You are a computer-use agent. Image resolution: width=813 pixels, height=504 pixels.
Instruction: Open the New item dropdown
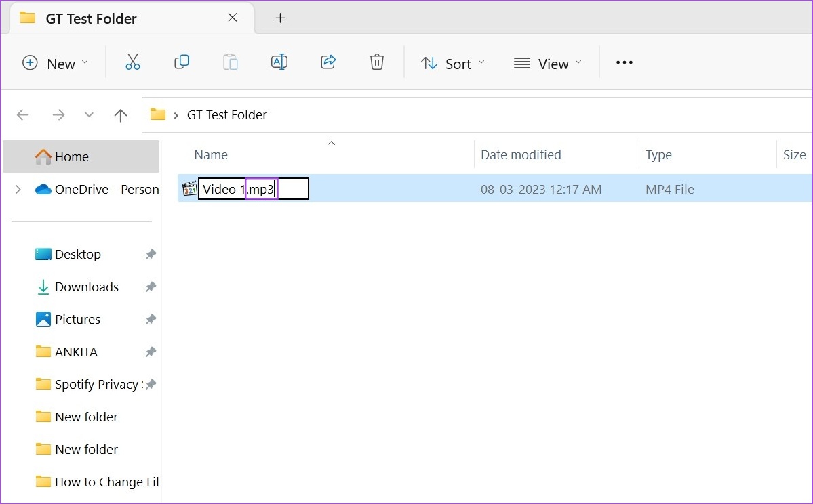click(55, 63)
